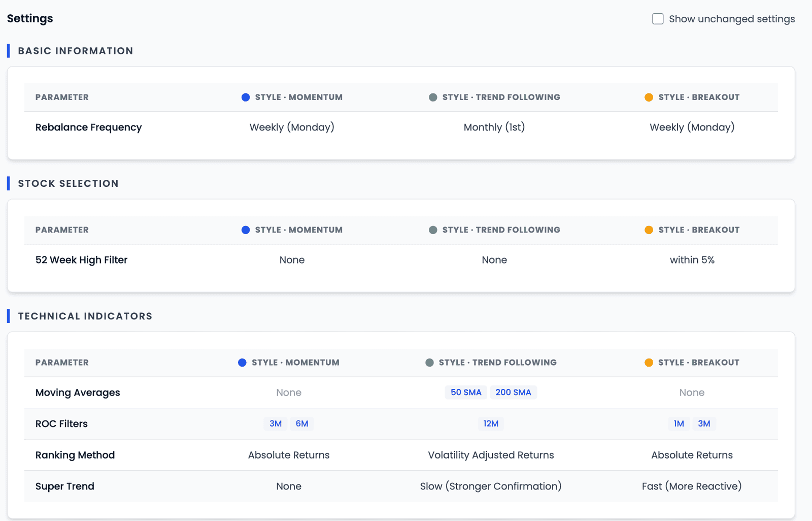Click the TECHNICAL INDICATORS section heading
Viewport: 812px width, 521px height.
(85, 316)
